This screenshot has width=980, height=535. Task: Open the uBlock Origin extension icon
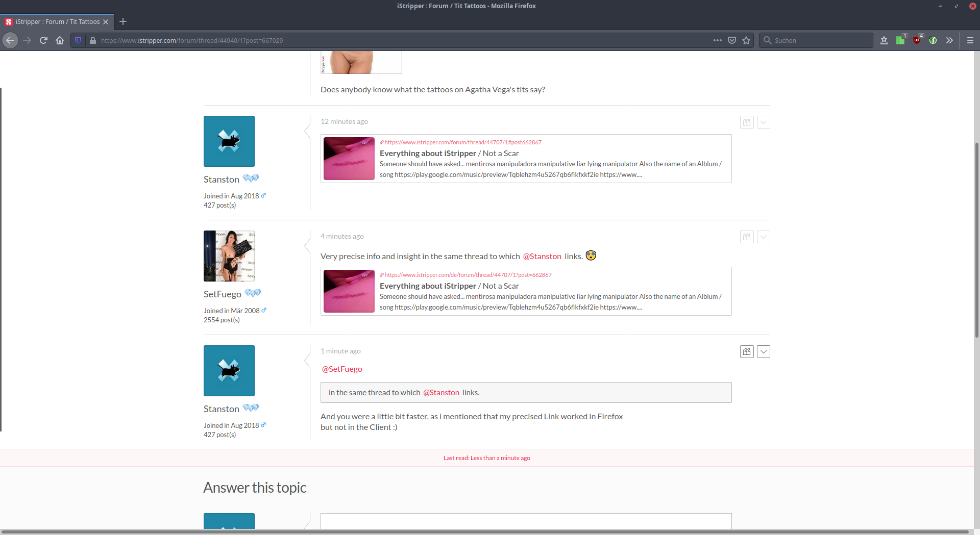point(917,40)
